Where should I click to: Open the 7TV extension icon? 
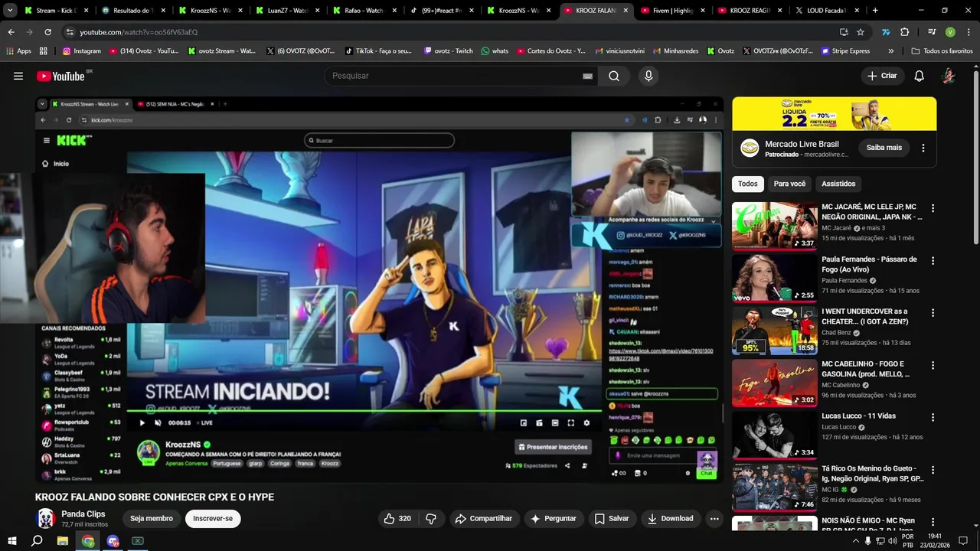coord(886,32)
